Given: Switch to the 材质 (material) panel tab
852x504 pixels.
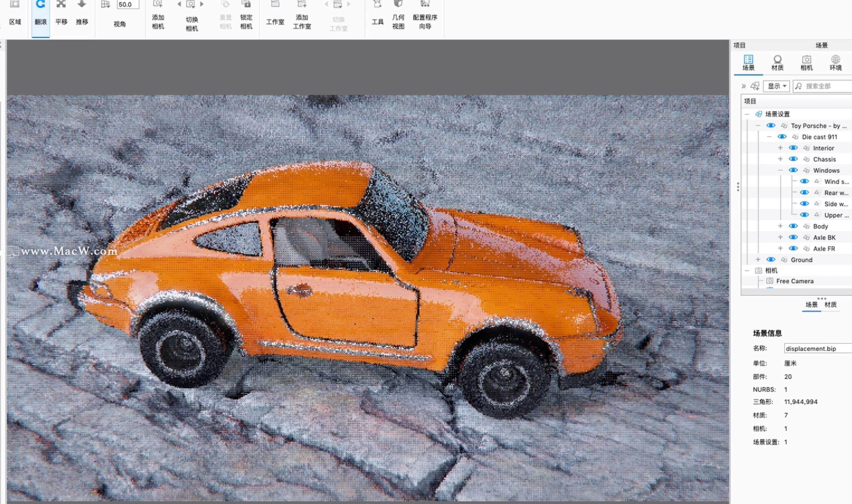Looking at the screenshot, I should click(x=777, y=63).
